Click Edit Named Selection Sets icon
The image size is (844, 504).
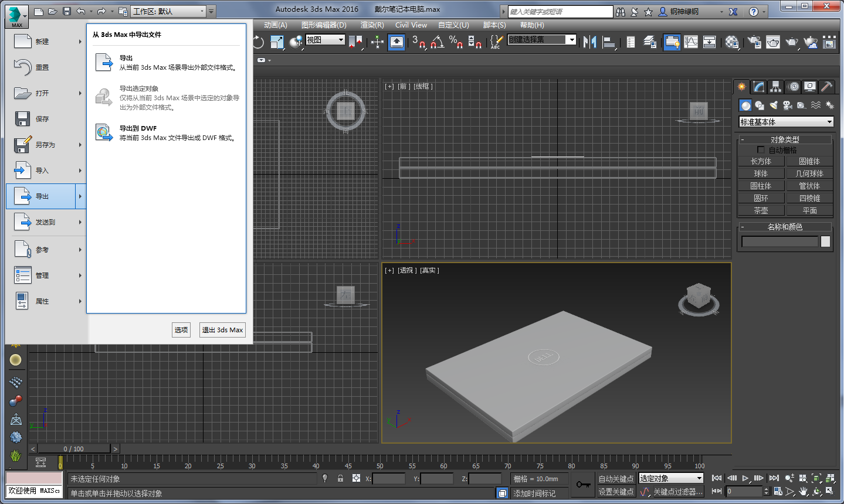pyautogui.click(x=496, y=42)
